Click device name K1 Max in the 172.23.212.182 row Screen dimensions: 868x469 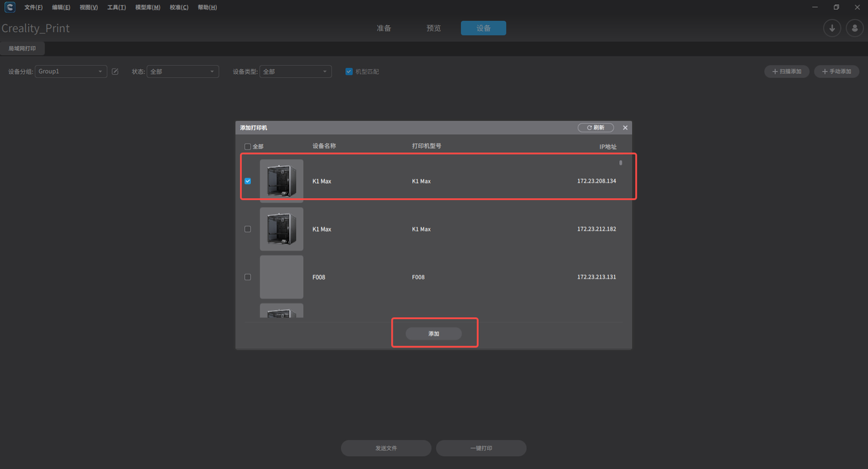point(322,229)
